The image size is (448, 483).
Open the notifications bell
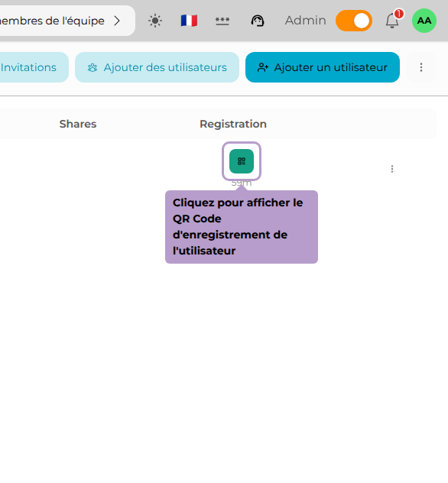point(392,21)
